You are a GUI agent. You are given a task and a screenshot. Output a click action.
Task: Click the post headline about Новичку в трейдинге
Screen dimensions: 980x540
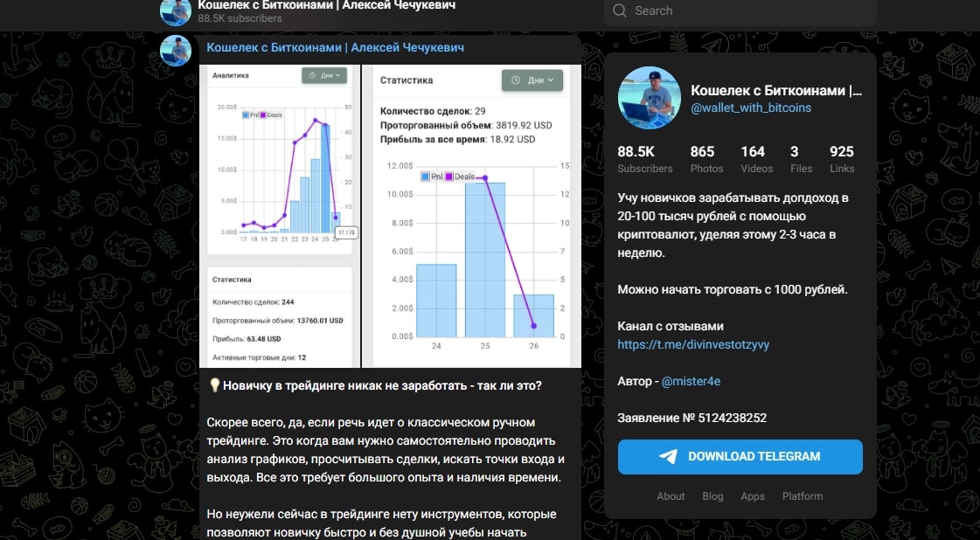[x=382, y=386]
